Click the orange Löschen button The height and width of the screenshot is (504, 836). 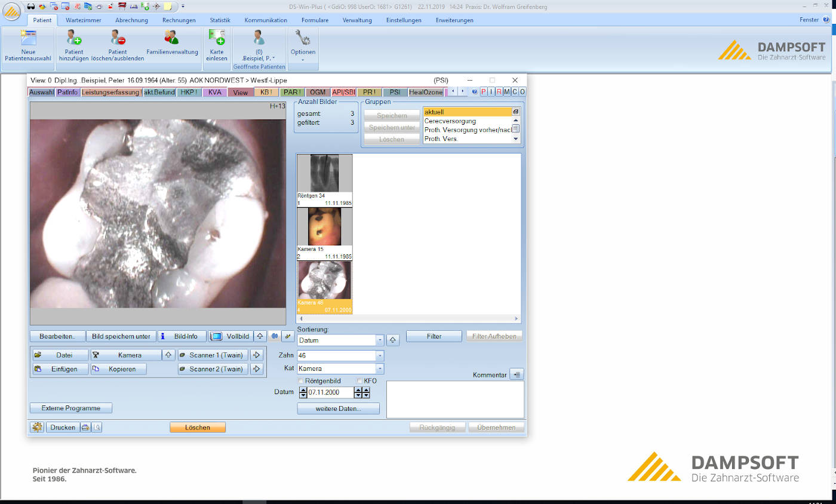[x=198, y=427]
